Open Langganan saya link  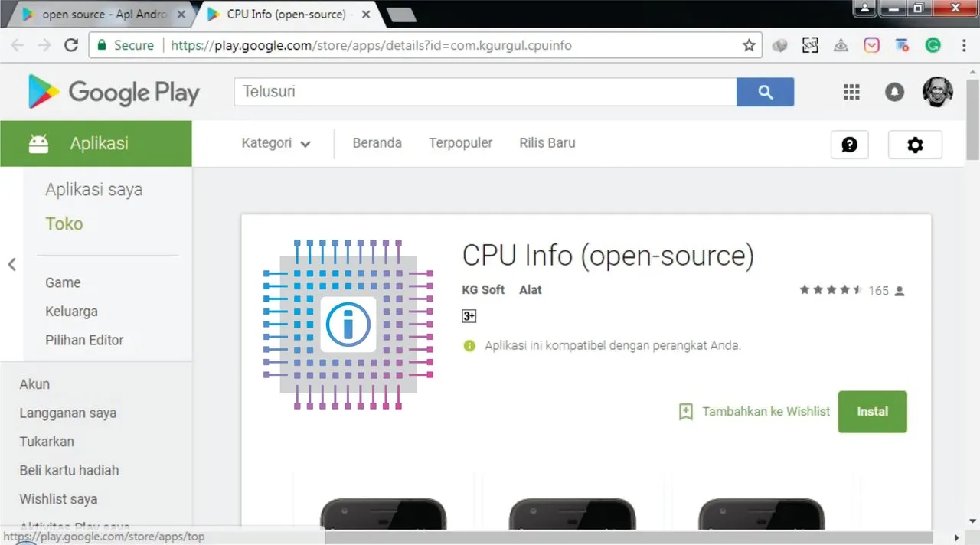click(x=68, y=413)
